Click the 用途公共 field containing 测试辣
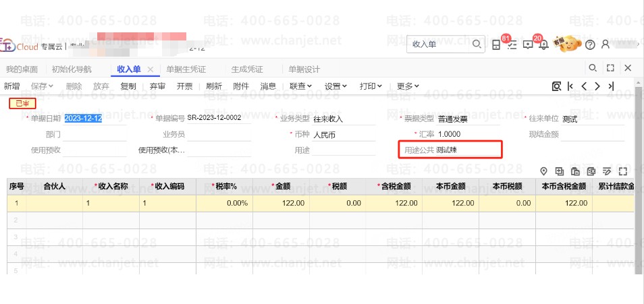The width and height of the screenshot is (644, 304). coord(468,150)
